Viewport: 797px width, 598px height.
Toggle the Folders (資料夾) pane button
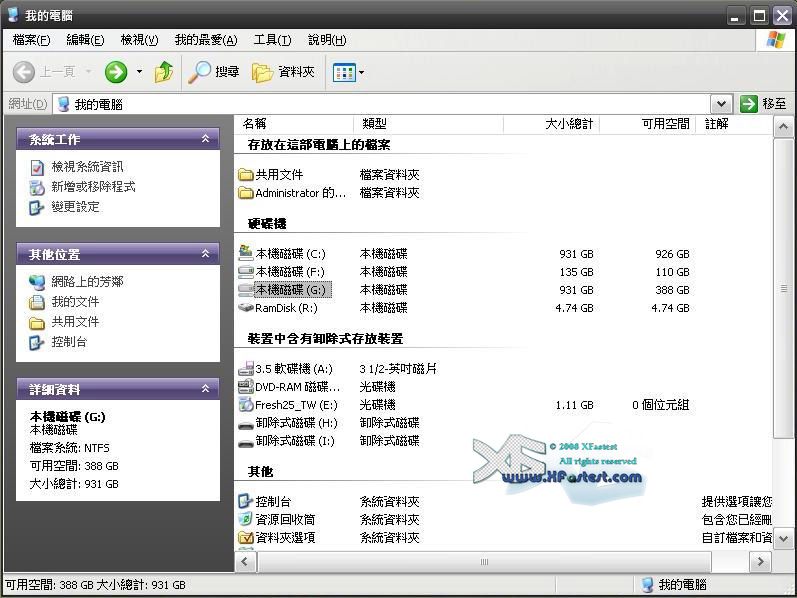click(x=283, y=72)
